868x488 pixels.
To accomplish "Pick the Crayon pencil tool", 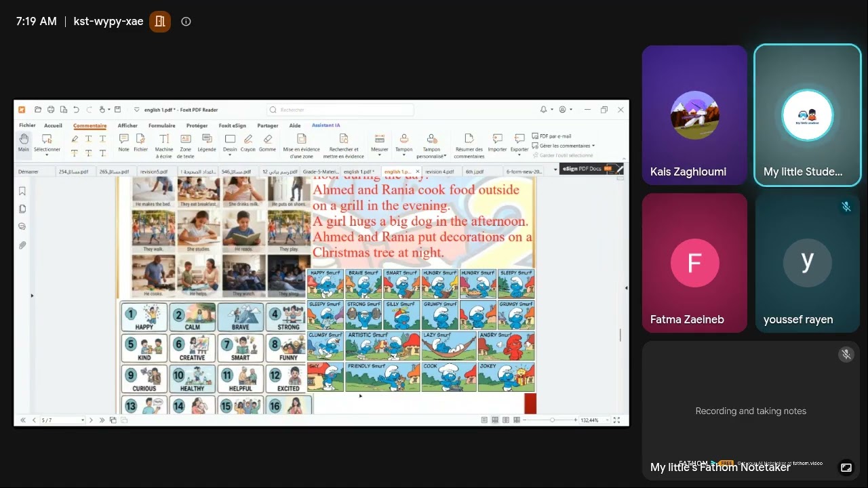I will 248,142.
